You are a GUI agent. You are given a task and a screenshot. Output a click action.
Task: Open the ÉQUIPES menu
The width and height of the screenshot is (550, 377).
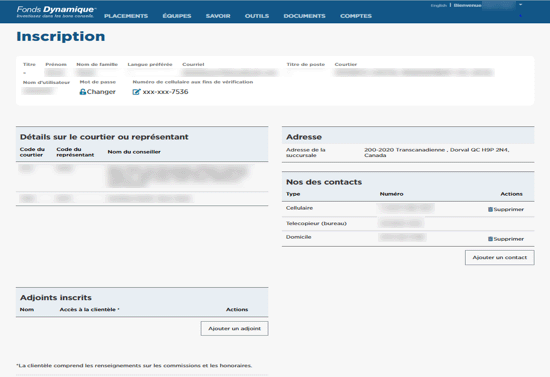tap(177, 16)
